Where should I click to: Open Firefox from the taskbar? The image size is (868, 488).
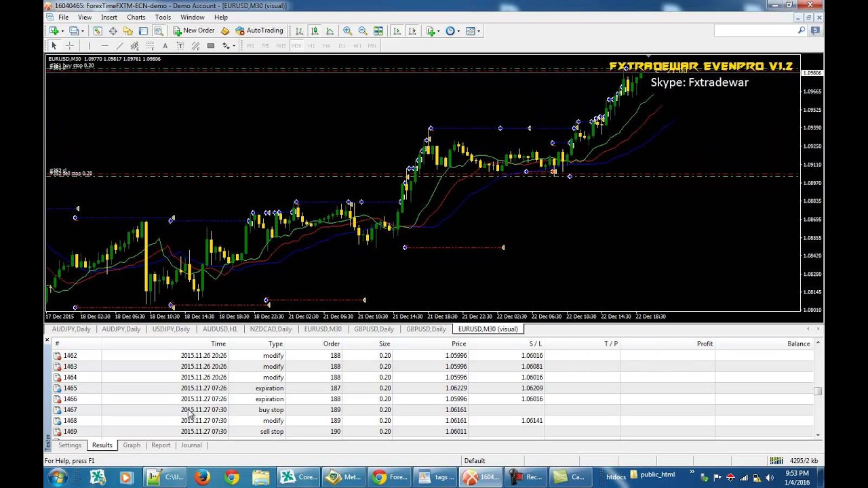tap(201, 477)
